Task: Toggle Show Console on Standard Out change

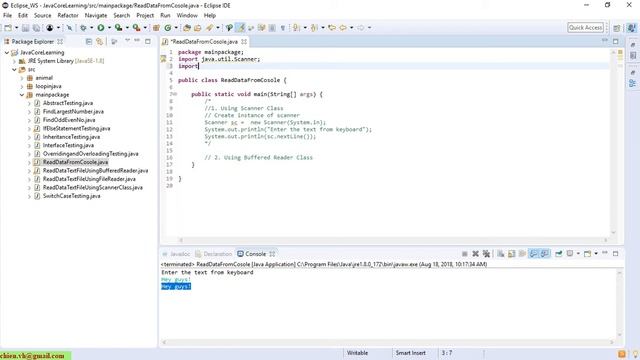Action: (x=533, y=254)
